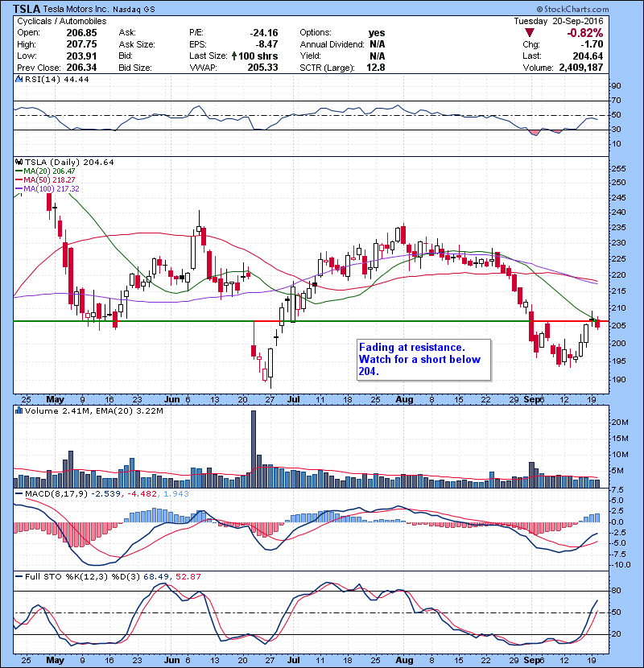Screen dimensions: 644x668
Task: Click the MACD signal value -4.482
Action: pos(142,494)
